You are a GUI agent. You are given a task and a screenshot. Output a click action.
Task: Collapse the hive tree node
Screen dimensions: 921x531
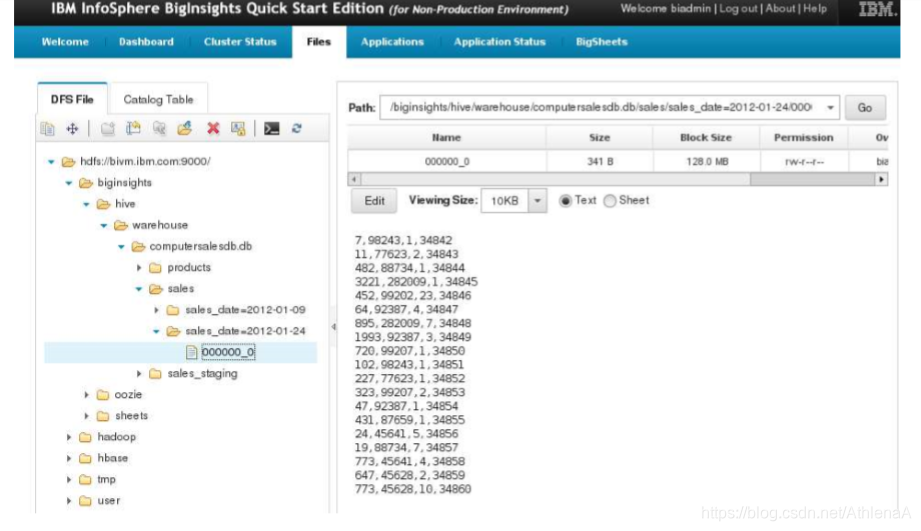point(86,204)
